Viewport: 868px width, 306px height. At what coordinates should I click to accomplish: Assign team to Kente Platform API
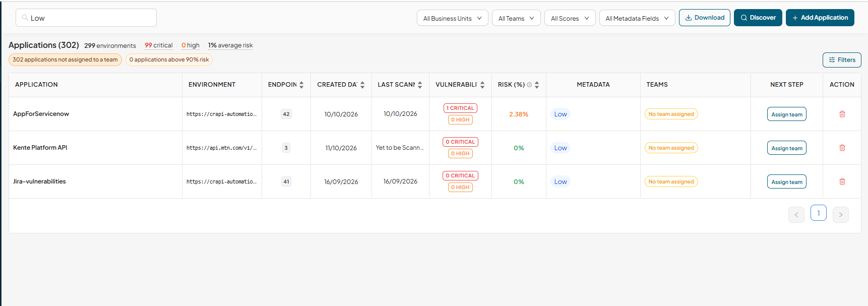point(787,148)
